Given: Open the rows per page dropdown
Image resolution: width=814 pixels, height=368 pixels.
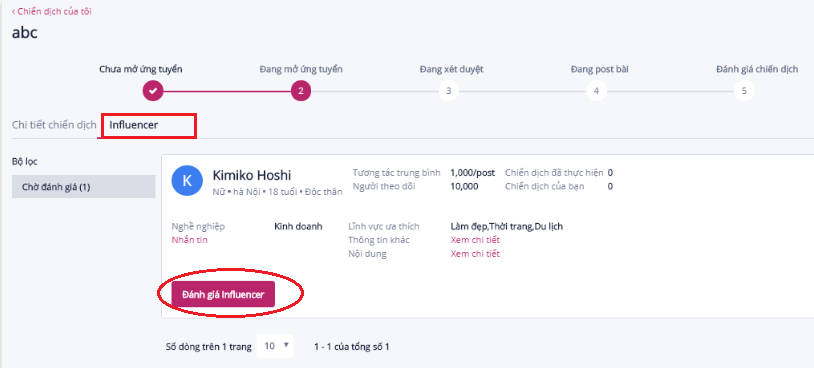Looking at the screenshot, I should (275, 346).
